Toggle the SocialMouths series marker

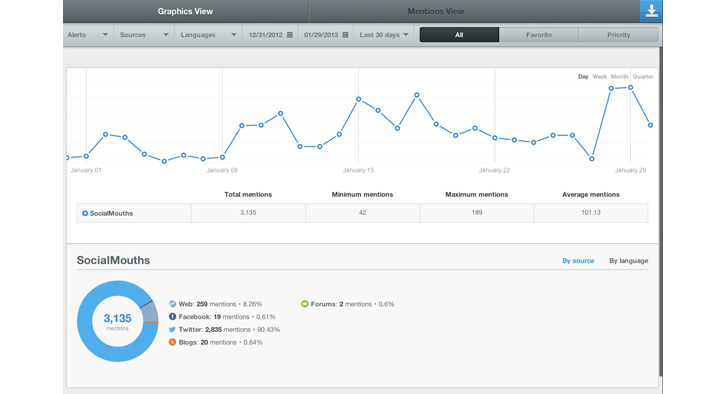[85, 213]
